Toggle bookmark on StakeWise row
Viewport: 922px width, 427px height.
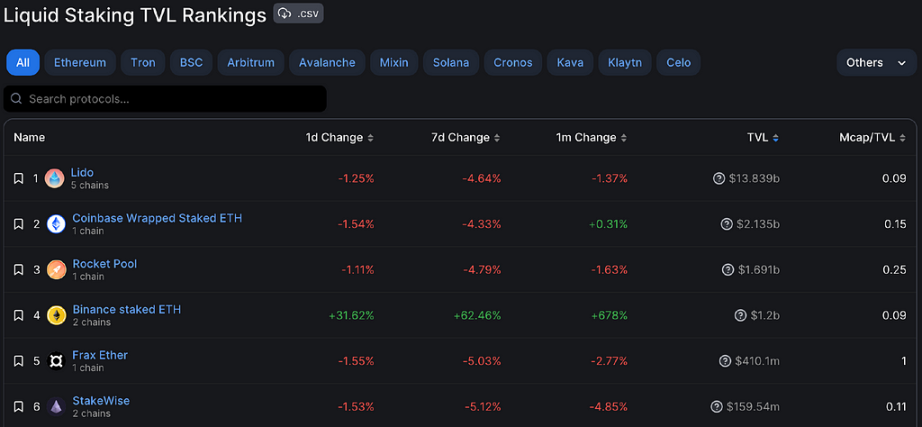[x=18, y=406]
